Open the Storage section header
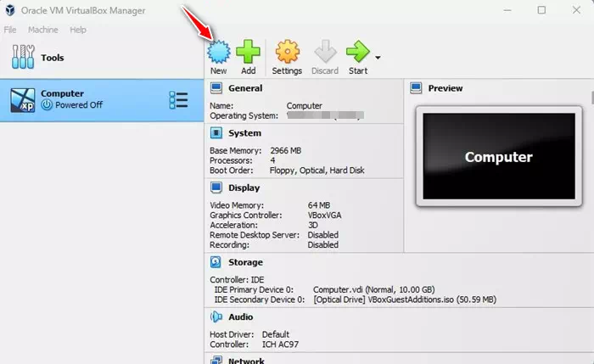 [245, 262]
